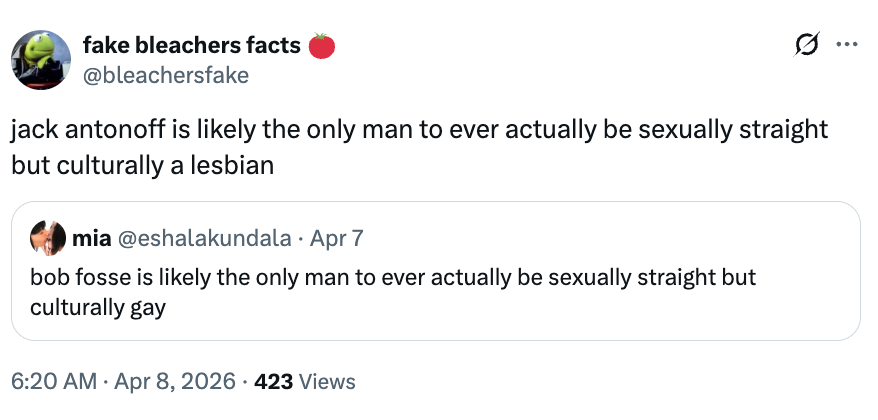Viewport: 878px width, 420px height.
Task: Click the tomato emoji beside the display name
Action: [321, 45]
